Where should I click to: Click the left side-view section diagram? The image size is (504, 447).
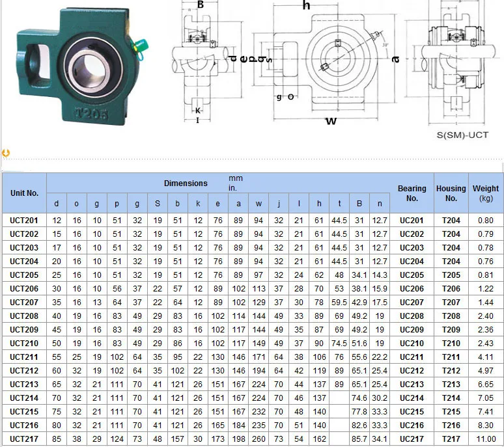tap(198, 62)
